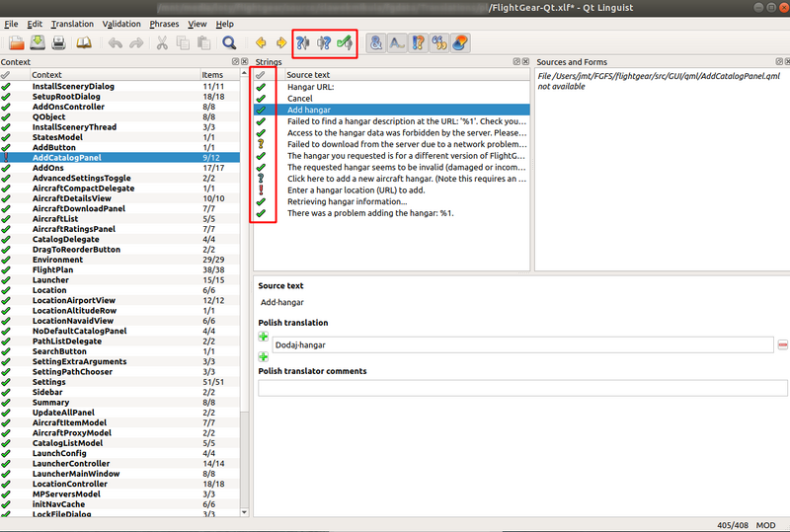Screen dimensions: 790x532
Task: Select the InstallSceneryDialog context
Action: click(x=119, y=86)
